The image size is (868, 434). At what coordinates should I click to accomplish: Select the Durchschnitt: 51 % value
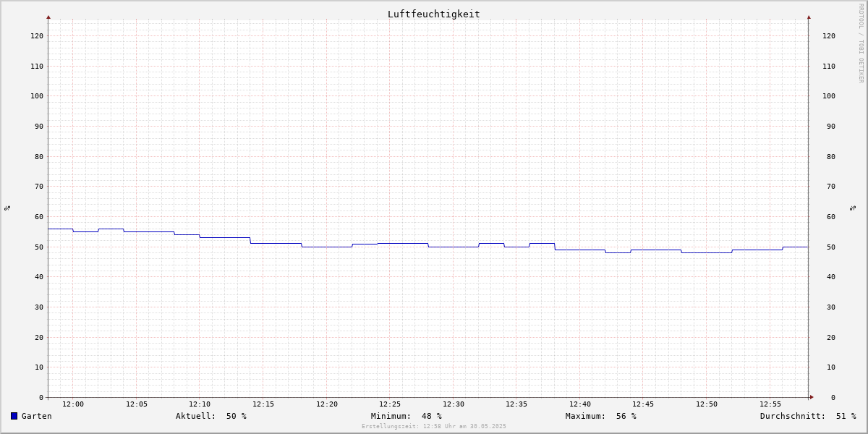point(808,416)
